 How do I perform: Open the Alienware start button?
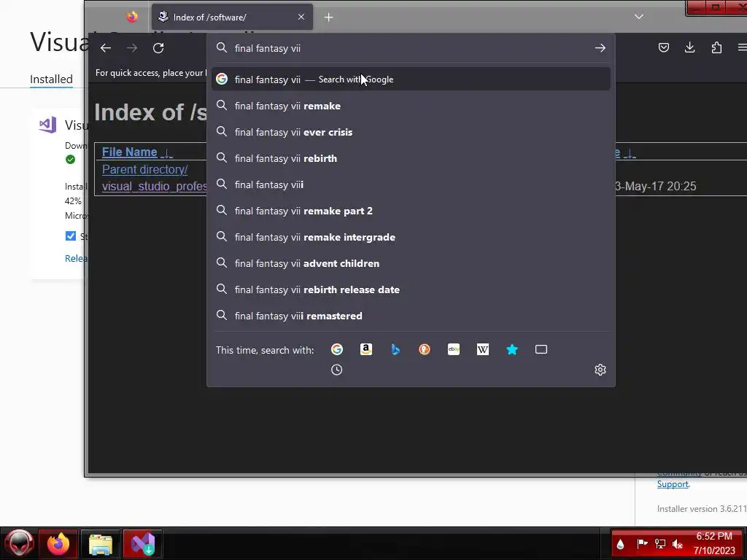(x=19, y=543)
